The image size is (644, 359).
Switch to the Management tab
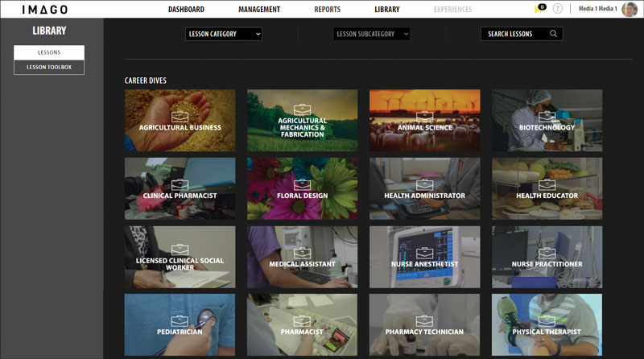click(x=259, y=10)
